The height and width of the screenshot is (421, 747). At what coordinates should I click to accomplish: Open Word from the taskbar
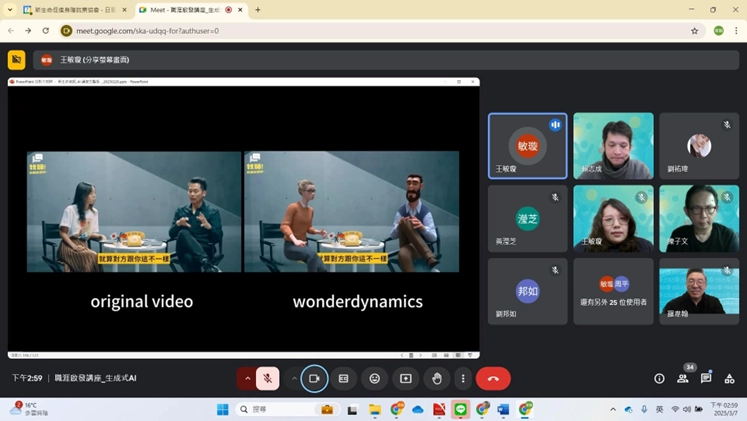[x=503, y=409]
